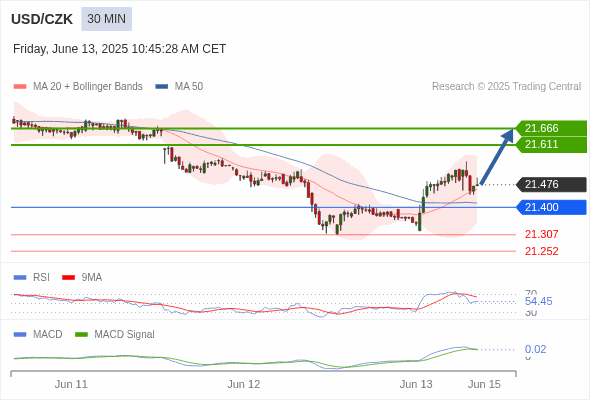Click the MACD value 0.02

(535, 350)
